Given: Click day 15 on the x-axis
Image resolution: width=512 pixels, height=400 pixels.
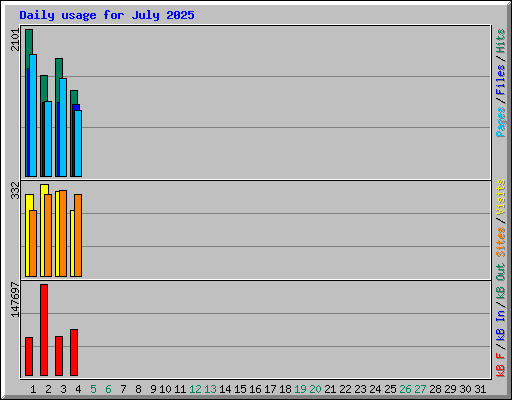Looking at the screenshot, I should tap(240, 389).
